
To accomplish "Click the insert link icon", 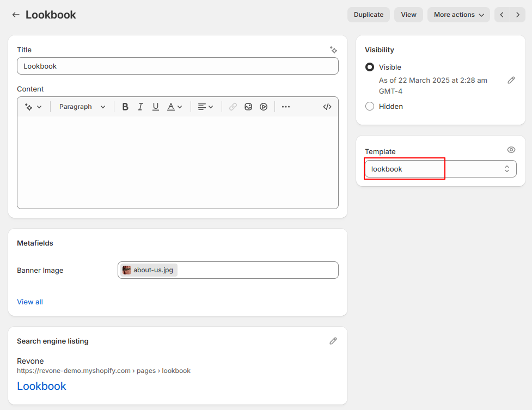I will (233, 107).
